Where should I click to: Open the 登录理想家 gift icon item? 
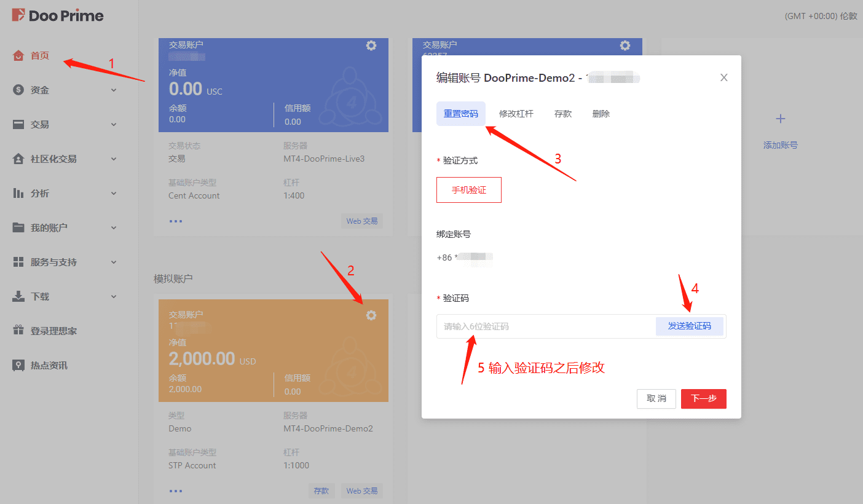pos(53,331)
